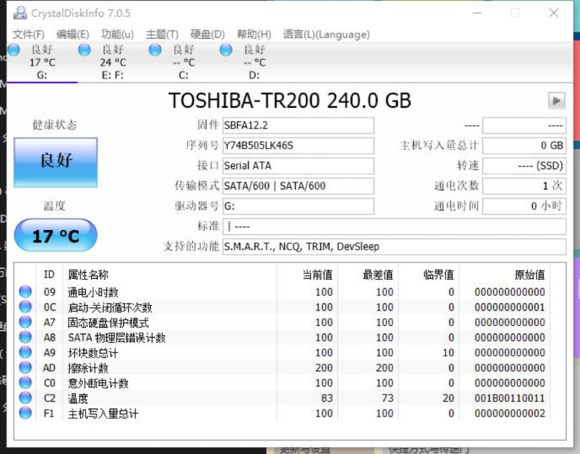Click the 原始值 column header
Viewport: 580px width, 454px height.
pos(529,275)
